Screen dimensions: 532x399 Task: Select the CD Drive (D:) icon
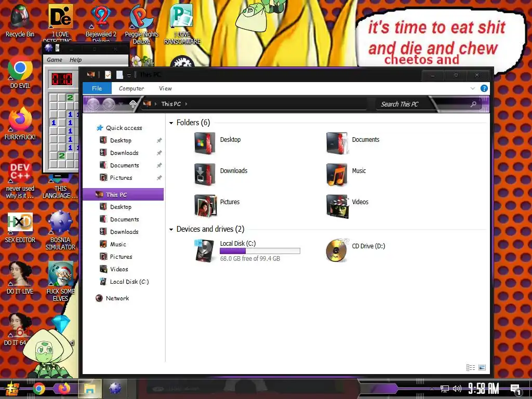click(x=337, y=250)
